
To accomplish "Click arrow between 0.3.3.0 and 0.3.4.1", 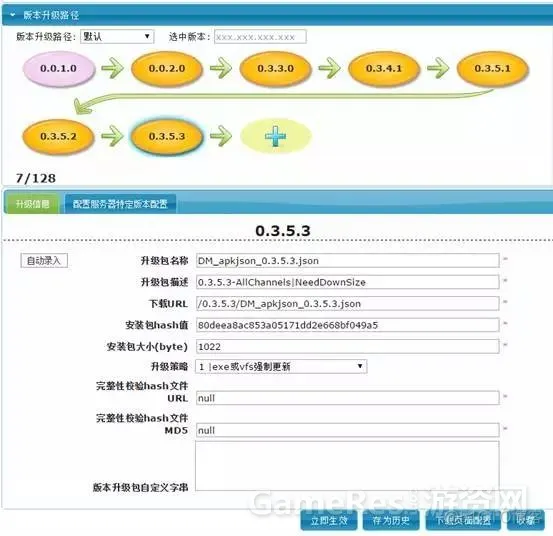I will (x=330, y=68).
